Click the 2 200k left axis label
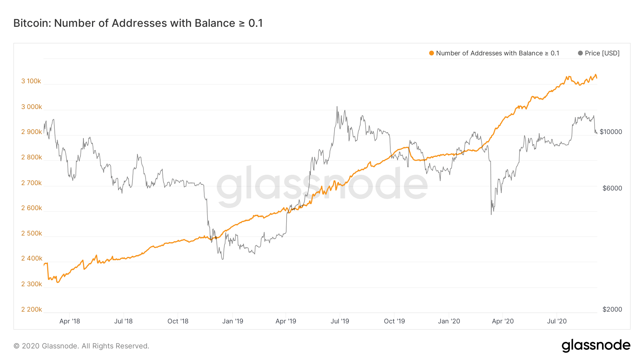The image size is (644, 362). pos(31,309)
